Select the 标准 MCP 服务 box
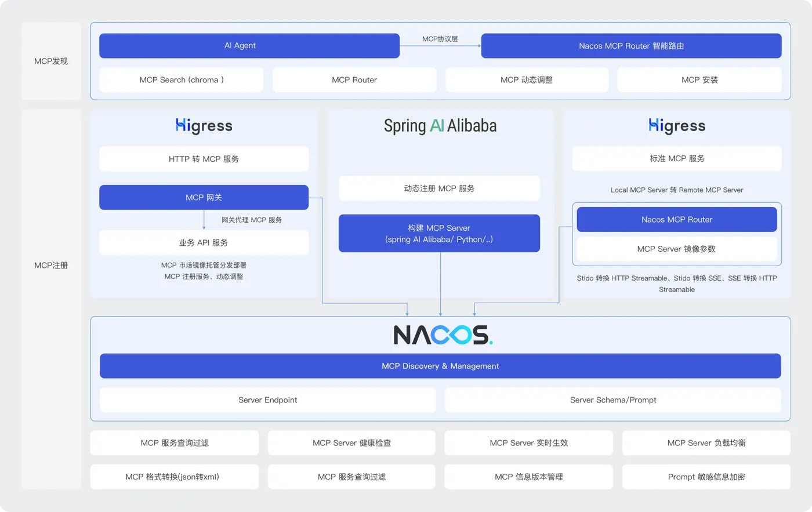Viewport: 812px width, 512px height. (677, 158)
